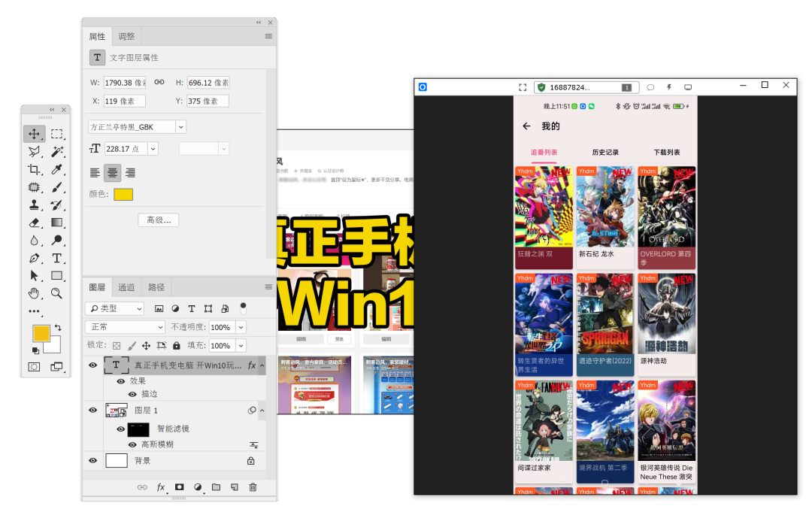Viewport: 812px width, 512px height.
Task: Toggle Quick Mask mode in toolbox
Action: tap(34, 367)
